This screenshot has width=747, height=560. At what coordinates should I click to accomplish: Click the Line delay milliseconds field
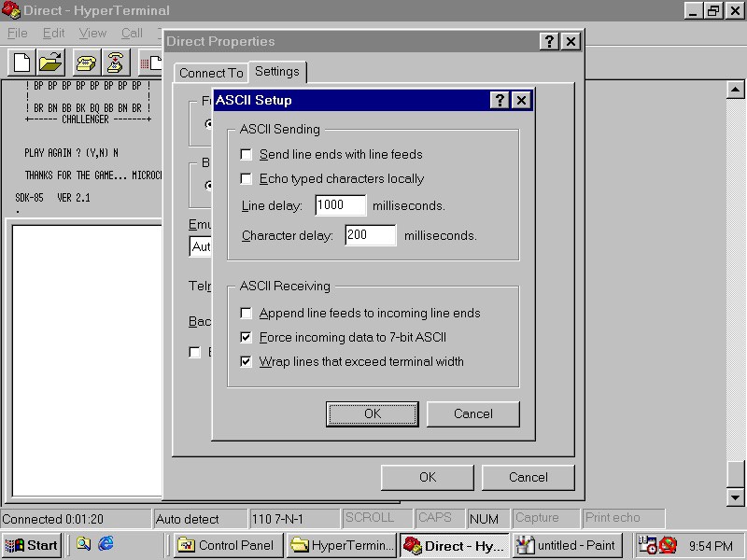point(340,205)
